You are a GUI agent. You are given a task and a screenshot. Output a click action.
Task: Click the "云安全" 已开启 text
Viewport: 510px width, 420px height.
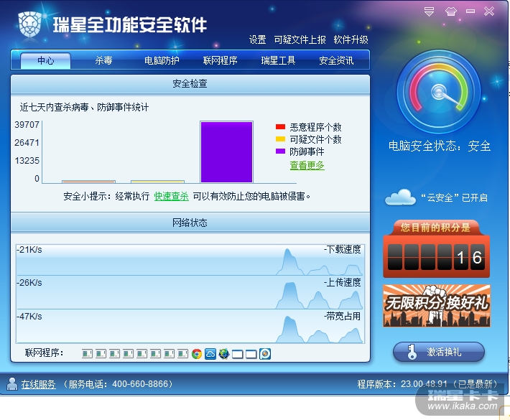click(x=455, y=197)
